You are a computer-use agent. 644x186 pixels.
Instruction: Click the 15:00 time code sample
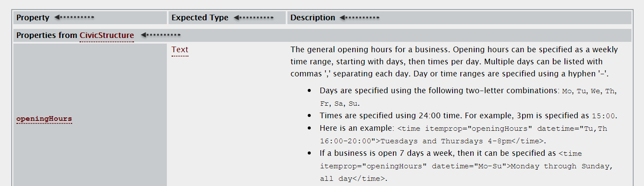click(603, 116)
